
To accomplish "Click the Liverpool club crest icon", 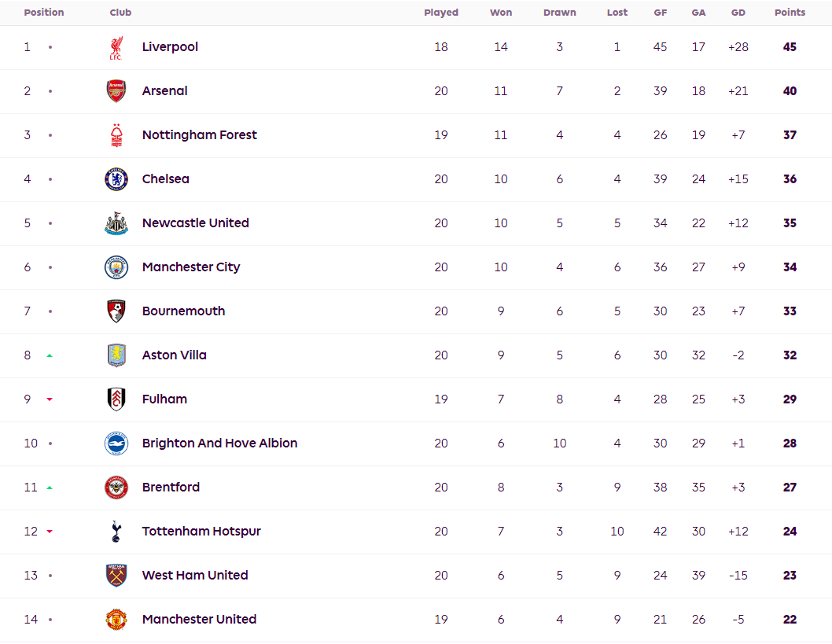I will pos(116,47).
